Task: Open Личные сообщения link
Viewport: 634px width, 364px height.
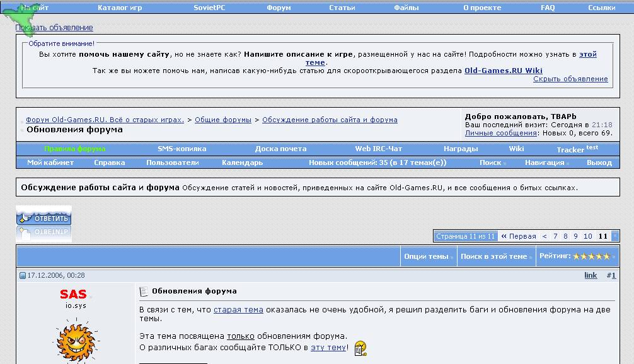Action: click(501, 133)
